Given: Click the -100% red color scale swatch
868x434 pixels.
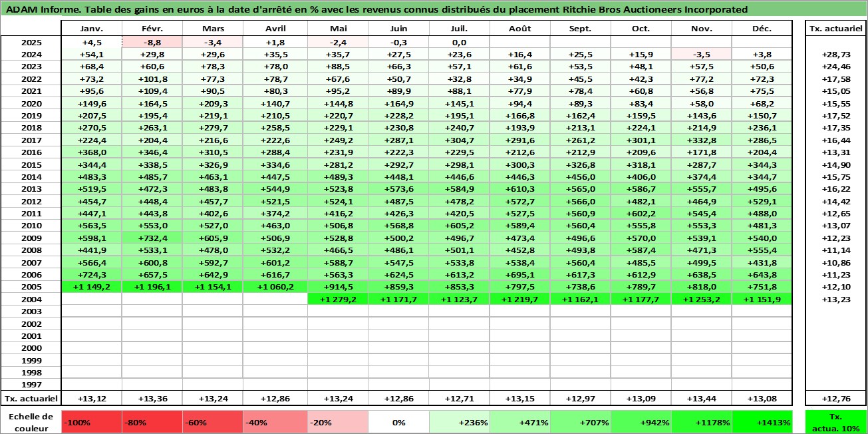Looking at the screenshot, I should point(91,422).
